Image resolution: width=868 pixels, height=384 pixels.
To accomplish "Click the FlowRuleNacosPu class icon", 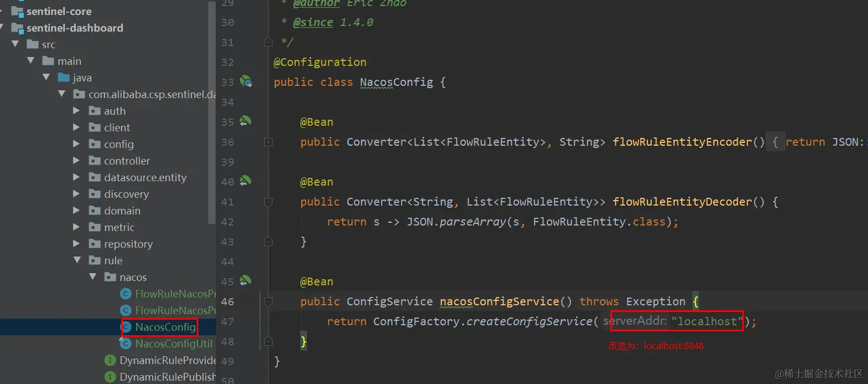I will (x=126, y=310).
